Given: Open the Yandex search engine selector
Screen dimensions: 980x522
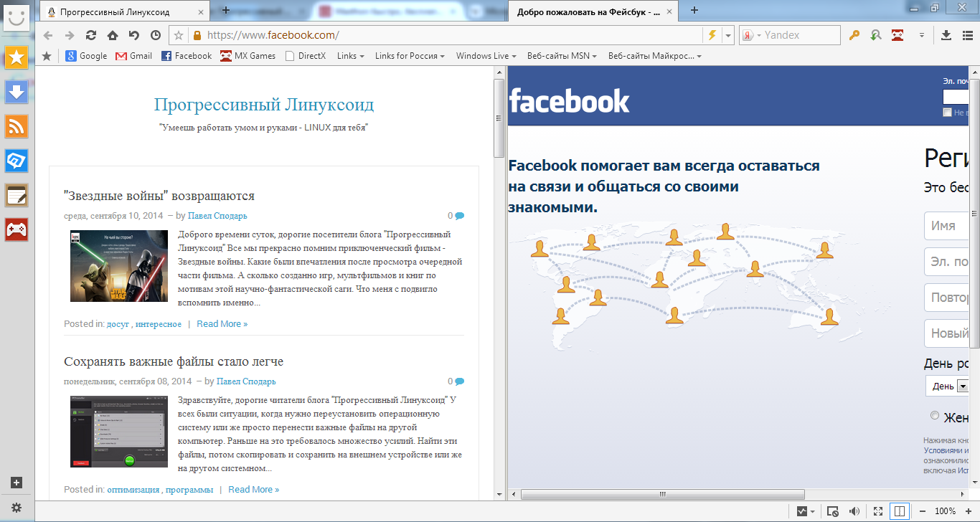Looking at the screenshot, I should click(x=750, y=35).
